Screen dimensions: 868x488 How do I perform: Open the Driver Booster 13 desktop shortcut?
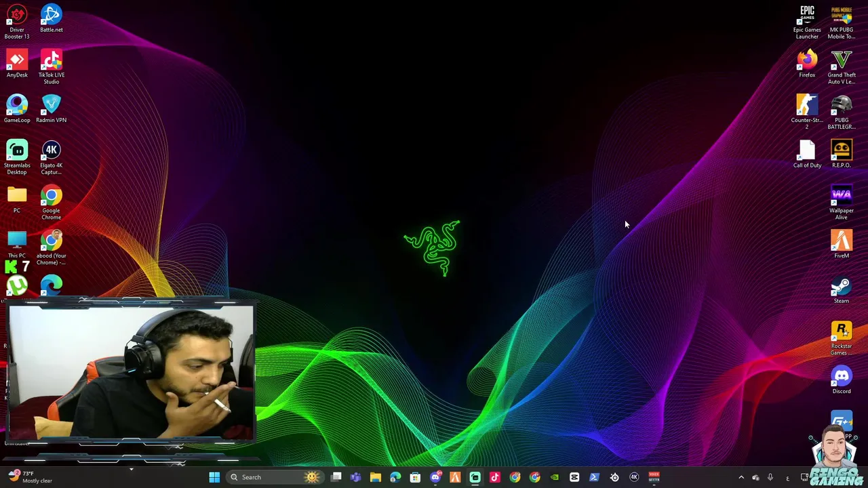17,21
